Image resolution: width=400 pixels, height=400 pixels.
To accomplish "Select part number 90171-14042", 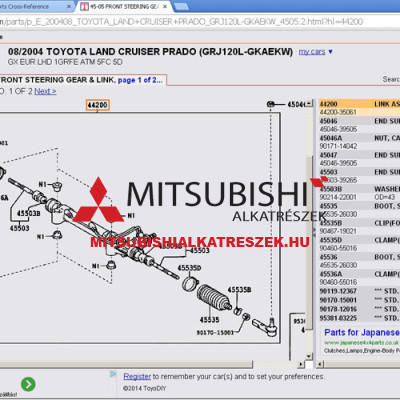I will [338, 146].
